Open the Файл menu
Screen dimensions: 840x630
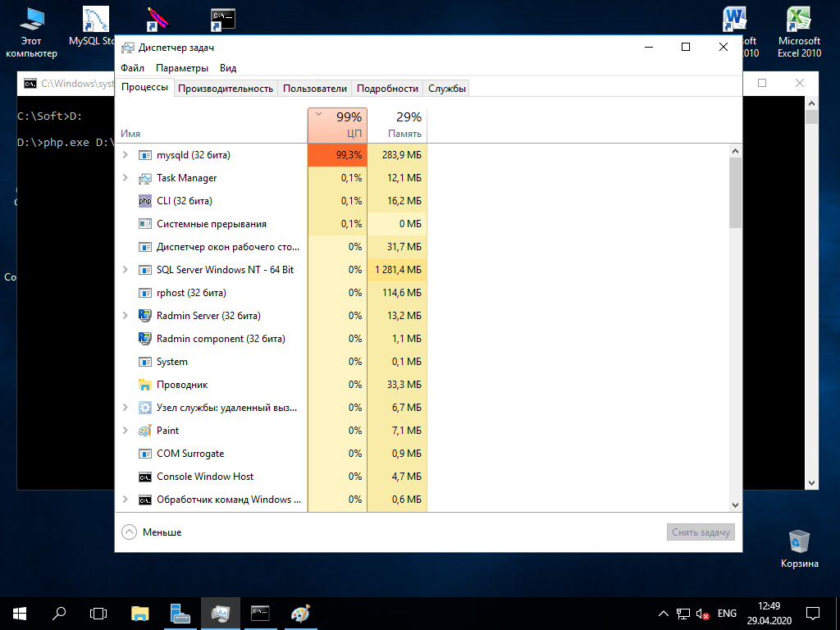(132, 68)
